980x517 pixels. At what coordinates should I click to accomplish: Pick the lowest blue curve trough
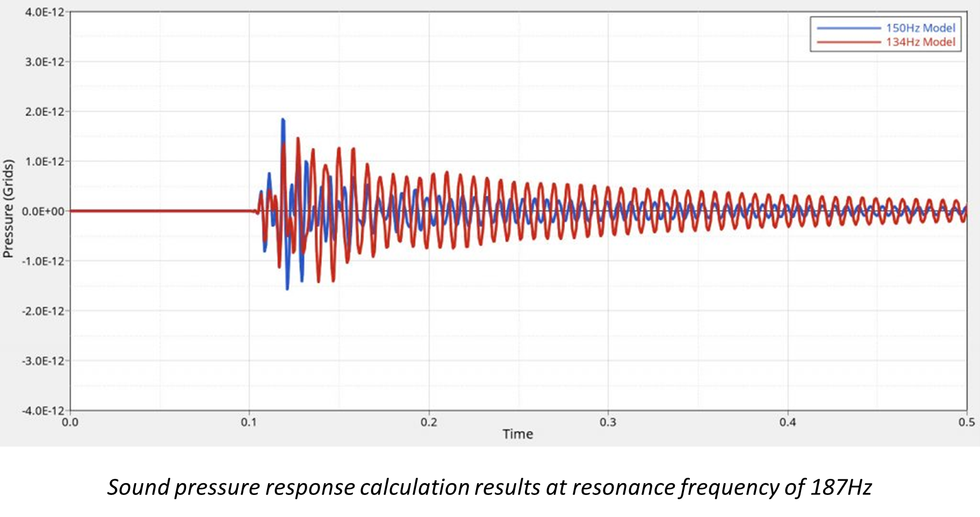tap(287, 289)
